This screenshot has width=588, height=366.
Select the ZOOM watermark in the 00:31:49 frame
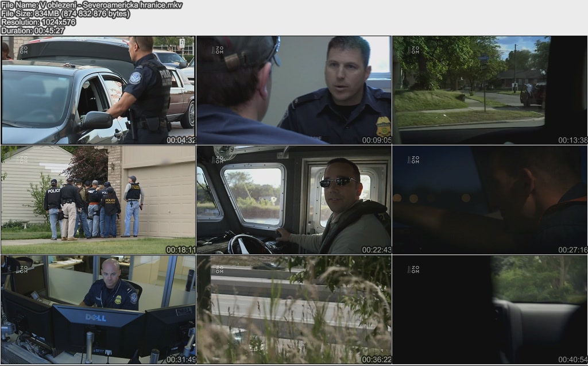(x=23, y=269)
